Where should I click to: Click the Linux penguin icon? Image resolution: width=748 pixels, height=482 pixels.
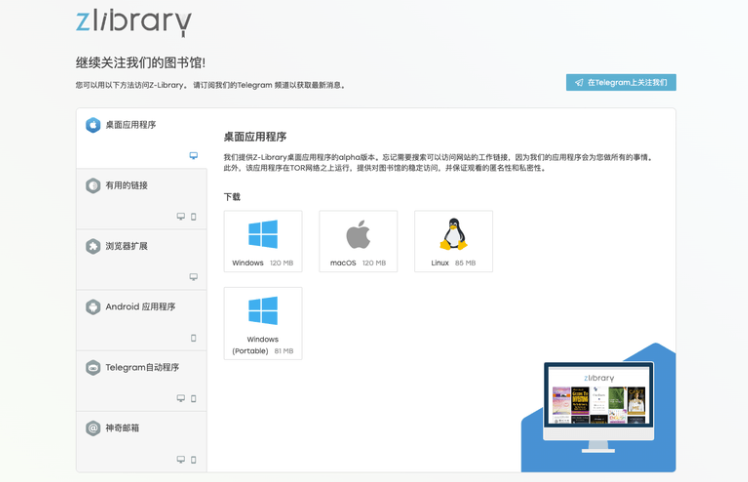point(454,234)
